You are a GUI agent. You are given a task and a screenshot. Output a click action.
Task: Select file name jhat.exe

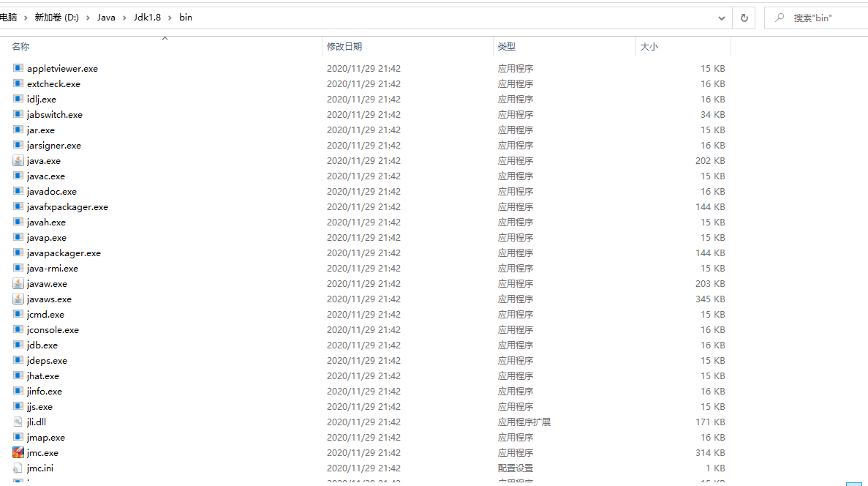click(x=43, y=375)
